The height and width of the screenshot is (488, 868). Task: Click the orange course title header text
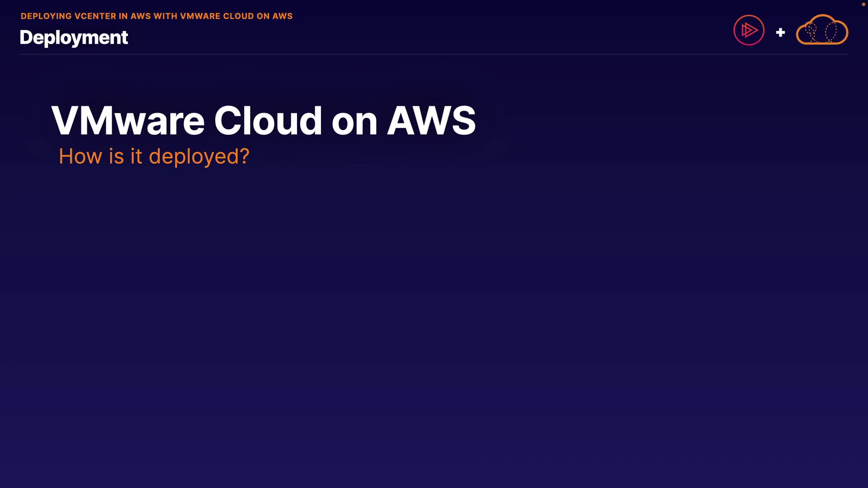tap(156, 16)
